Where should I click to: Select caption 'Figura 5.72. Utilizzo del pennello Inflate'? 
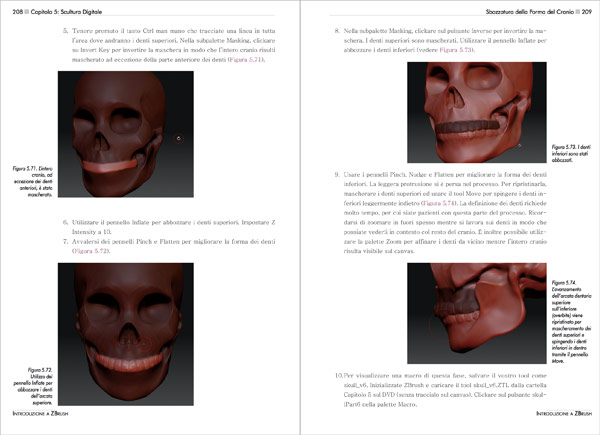33,386
